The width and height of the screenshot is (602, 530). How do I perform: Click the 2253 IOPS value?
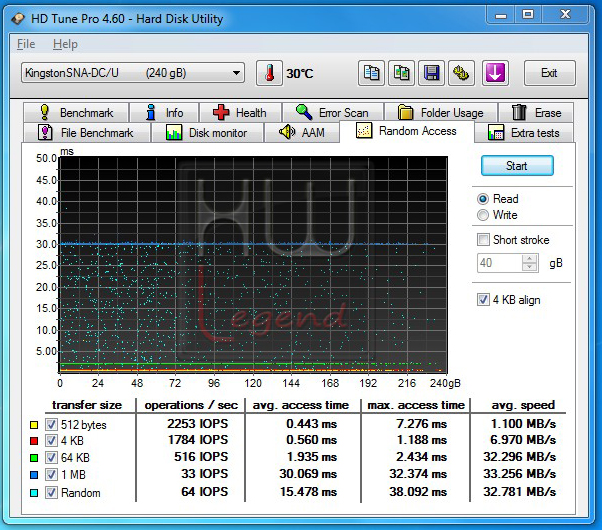197,424
